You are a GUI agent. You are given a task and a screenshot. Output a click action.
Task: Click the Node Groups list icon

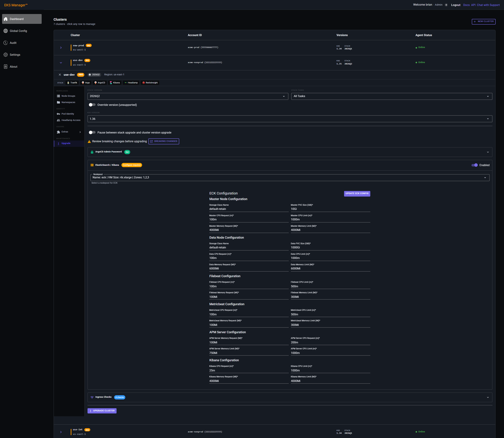pos(58,96)
